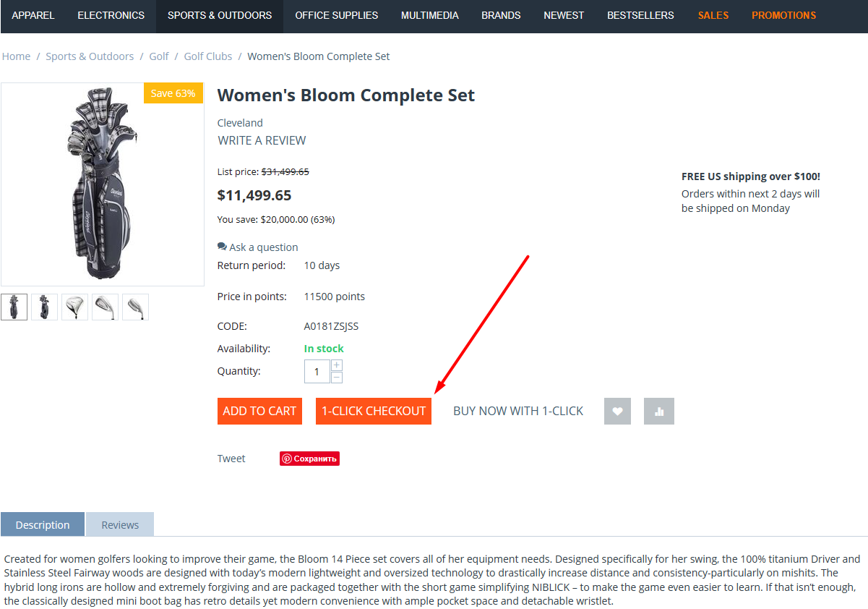This screenshot has height=609, width=868.
Task: Click the FREE US shipping notice
Action: (751, 176)
